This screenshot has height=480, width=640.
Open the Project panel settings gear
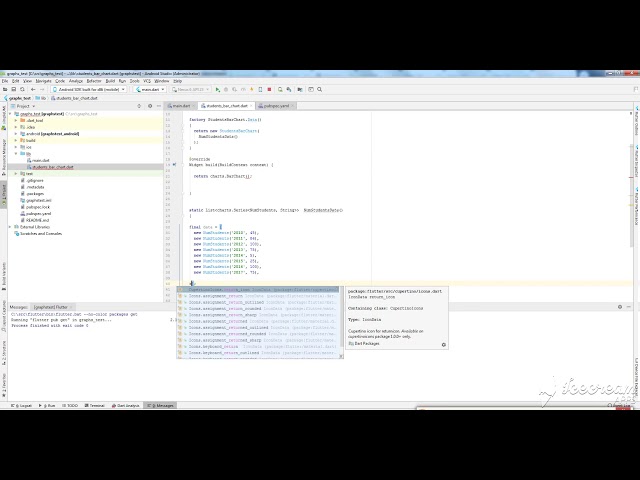pos(151,105)
